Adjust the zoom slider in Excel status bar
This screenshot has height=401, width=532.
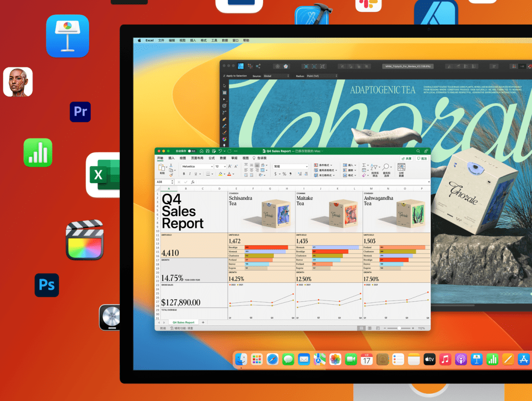(399, 328)
